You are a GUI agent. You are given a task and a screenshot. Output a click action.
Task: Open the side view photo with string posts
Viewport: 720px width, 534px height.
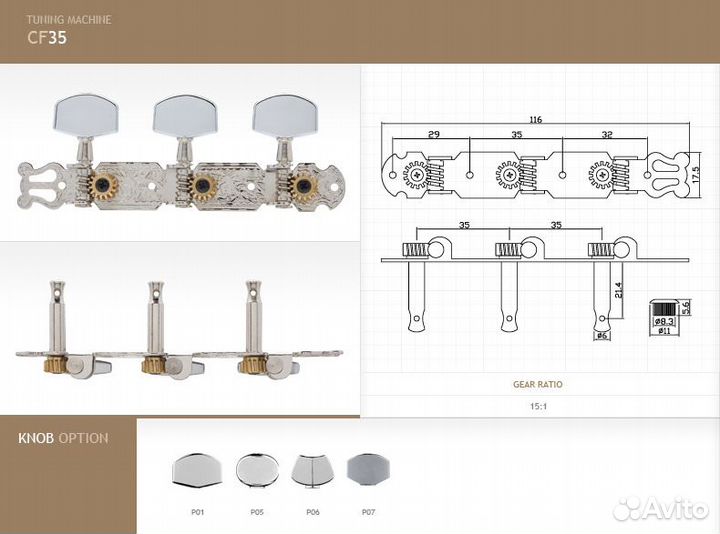(x=180, y=330)
